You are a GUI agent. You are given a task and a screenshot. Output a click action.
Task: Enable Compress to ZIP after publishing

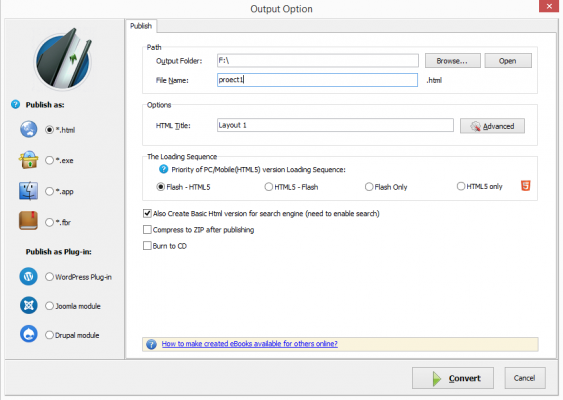pos(147,229)
